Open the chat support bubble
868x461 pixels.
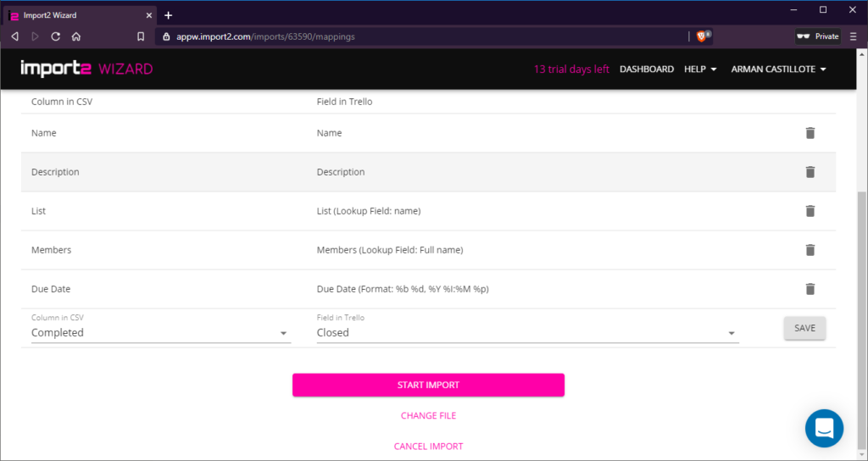point(824,429)
